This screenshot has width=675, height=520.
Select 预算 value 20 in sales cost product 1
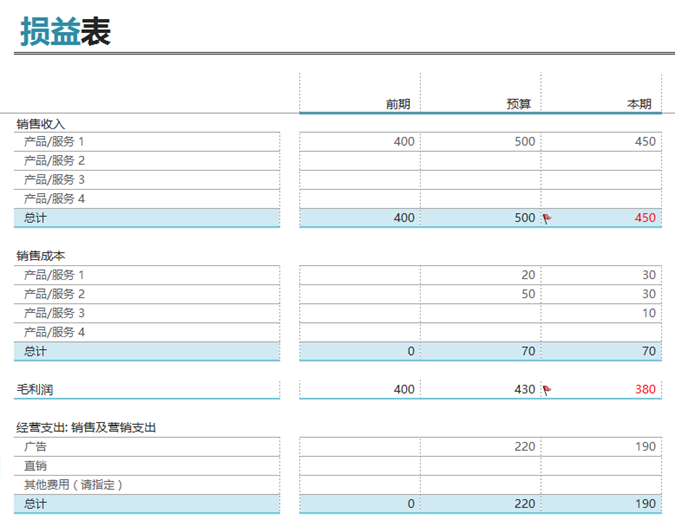pos(528,275)
